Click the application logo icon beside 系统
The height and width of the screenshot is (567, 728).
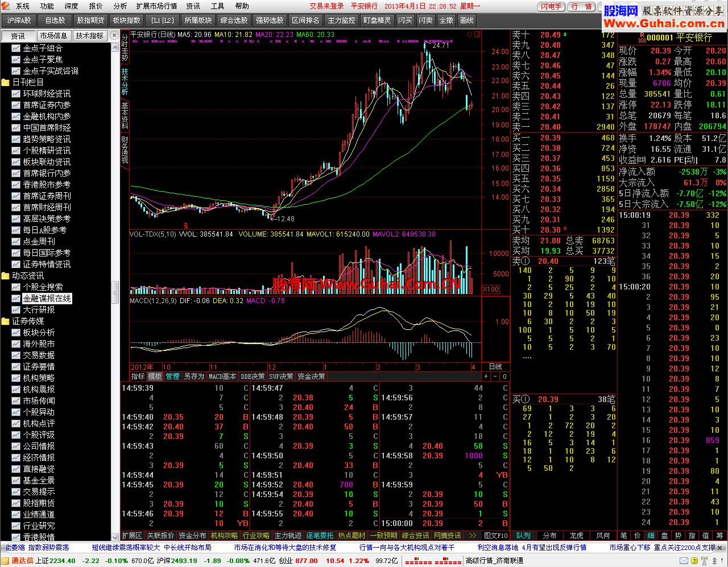tap(6, 6)
